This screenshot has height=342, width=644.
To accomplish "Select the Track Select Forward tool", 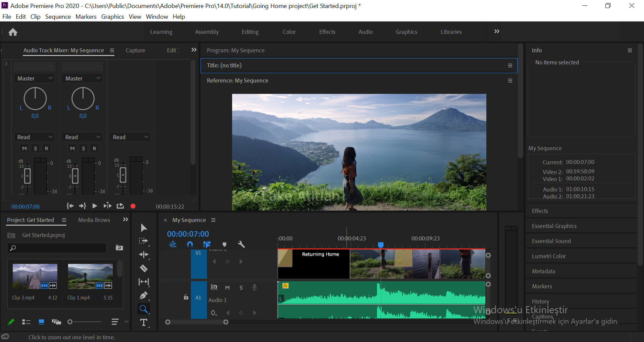I will click(x=144, y=241).
